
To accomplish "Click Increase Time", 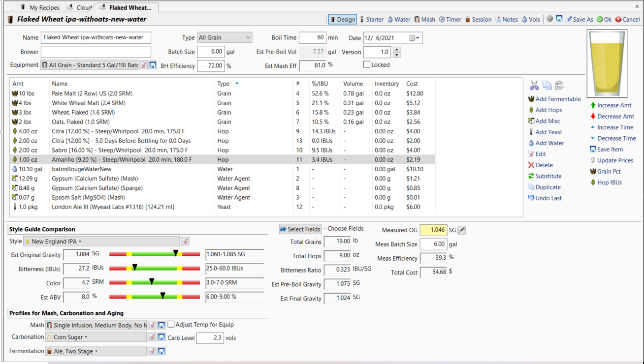I will pos(612,127).
